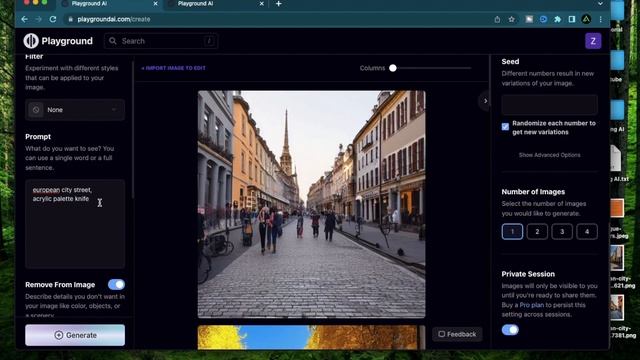Viewport: 640px width, 360px height.
Task: Toggle Remove From Image switch
Action: coord(116,284)
